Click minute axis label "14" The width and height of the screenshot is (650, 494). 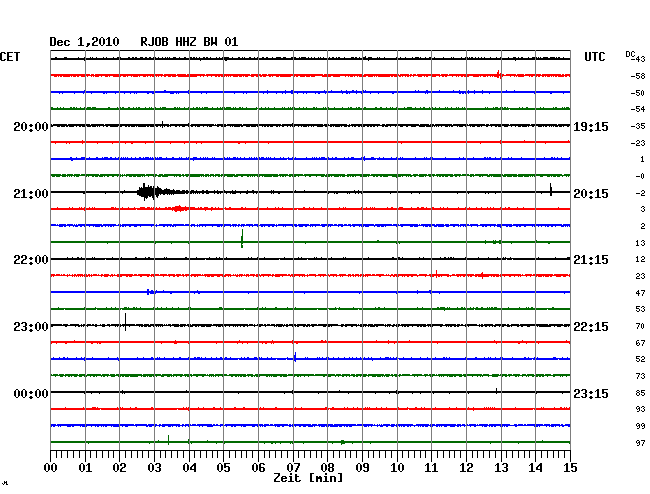coord(535,467)
